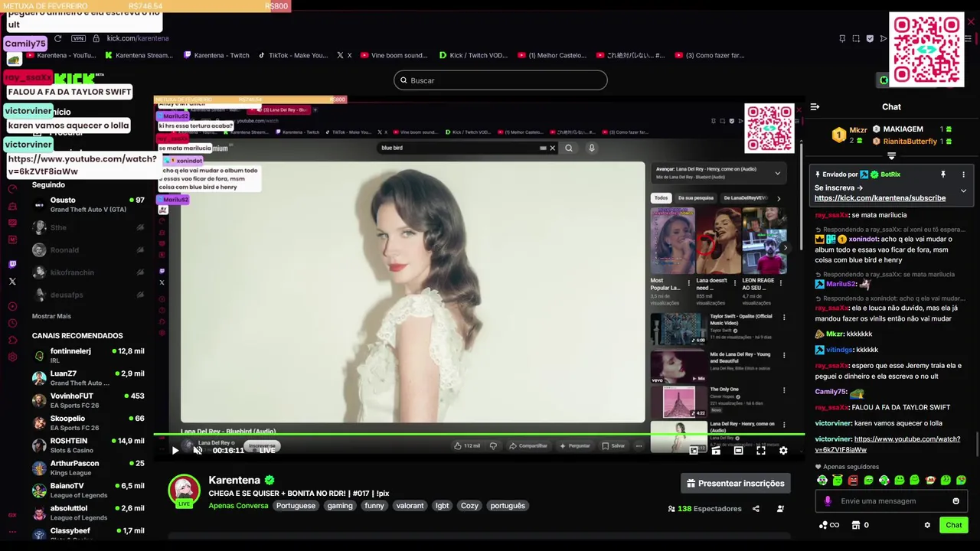Switch to the Melhor Castelo browser tab
This screenshot has height=551, width=980.
[551, 55]
